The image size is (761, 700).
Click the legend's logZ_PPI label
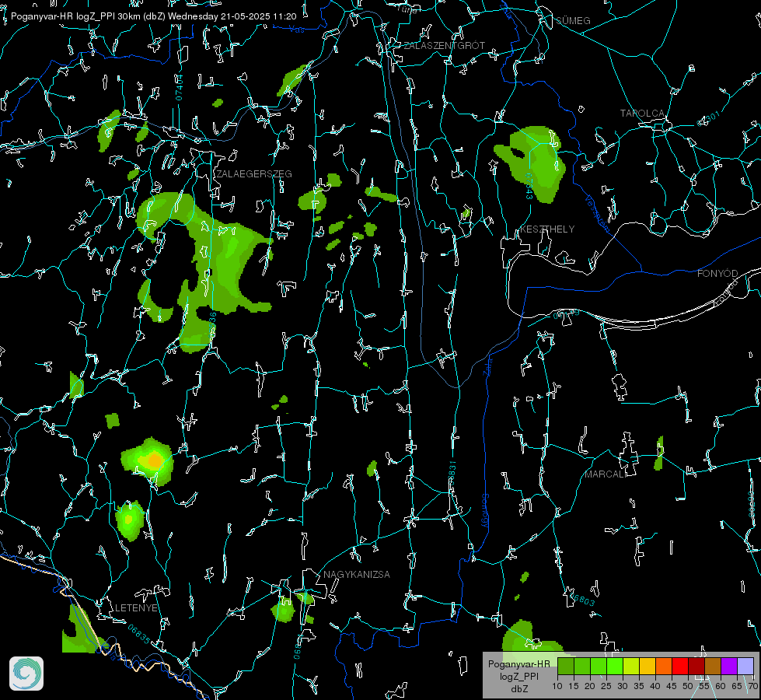coord(518,677)
